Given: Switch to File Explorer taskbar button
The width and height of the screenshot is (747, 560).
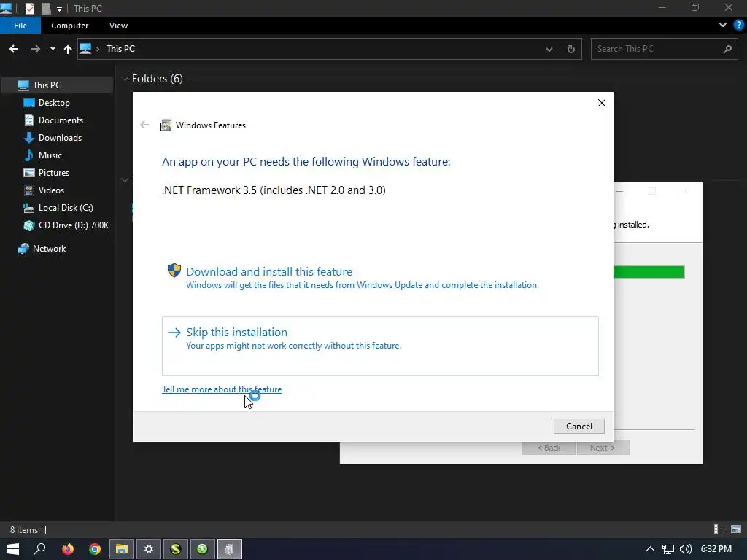Looking at the screenshot, I should [122, 549].
